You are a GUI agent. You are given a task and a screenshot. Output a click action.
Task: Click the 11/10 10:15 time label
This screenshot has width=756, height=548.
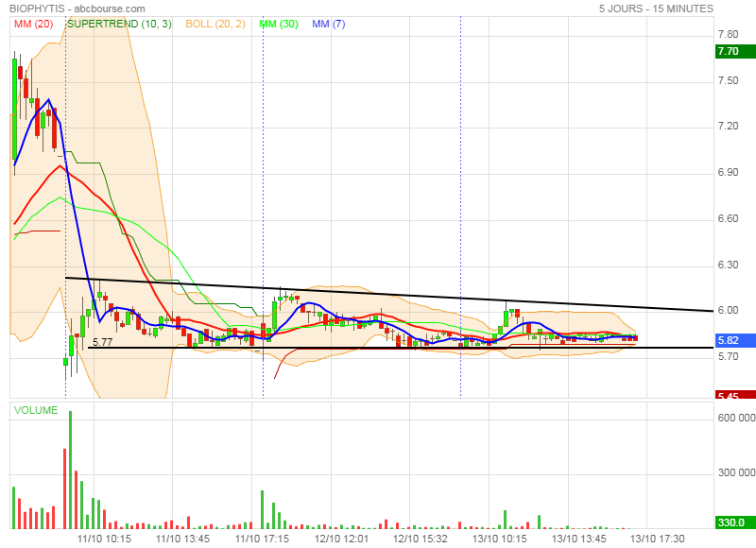(x=104, y=539)
